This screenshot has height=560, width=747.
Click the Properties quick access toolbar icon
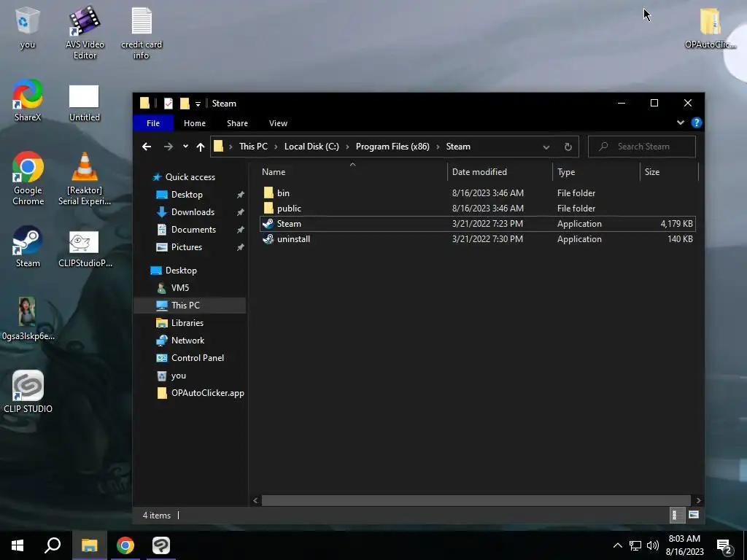[x=169, y=104]
